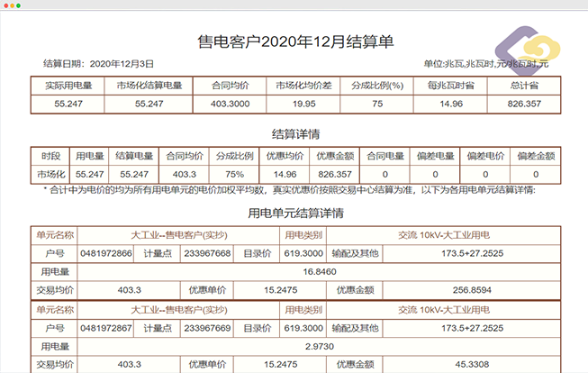Click the 总计省 value 826.357

[524, 105]
